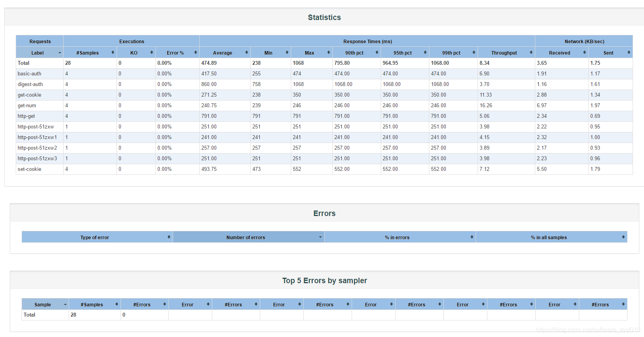Click the Total 90th pct value 795.80
Viewport: 644px width, 337px height.
coord(342,63)
